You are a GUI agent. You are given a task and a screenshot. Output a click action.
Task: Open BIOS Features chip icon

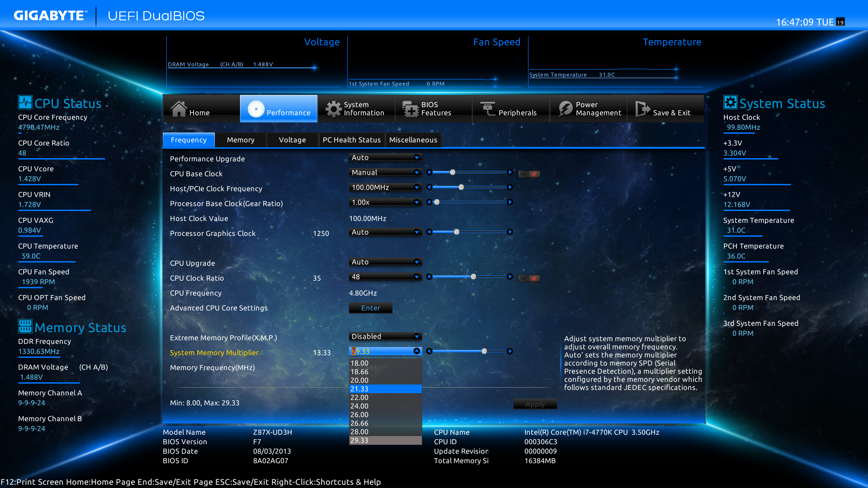pyautogui.click(x=410, y=109)
